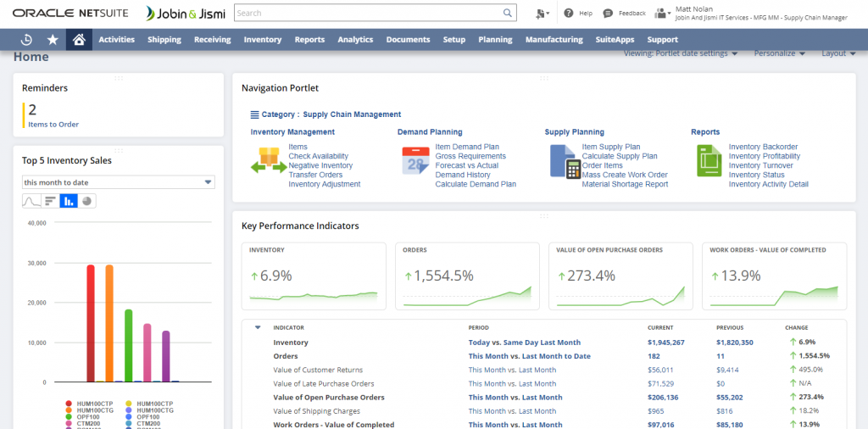This screenshot has height=429, width=868.
Task: Click the search magnifier icon
Action: (x=508, y=14)
